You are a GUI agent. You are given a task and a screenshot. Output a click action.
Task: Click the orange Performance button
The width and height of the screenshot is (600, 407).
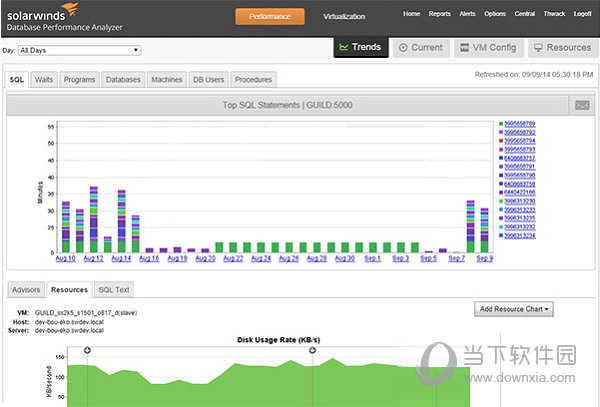(270, 16)
